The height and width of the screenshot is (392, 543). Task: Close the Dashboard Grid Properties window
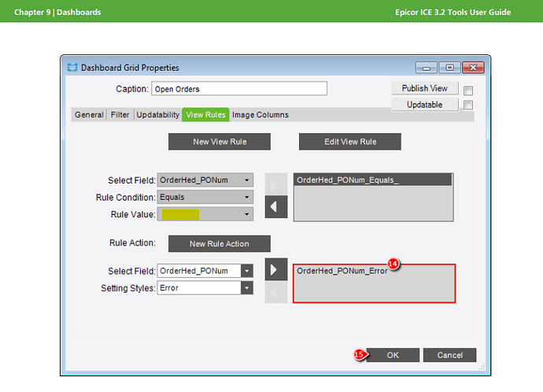473,68
